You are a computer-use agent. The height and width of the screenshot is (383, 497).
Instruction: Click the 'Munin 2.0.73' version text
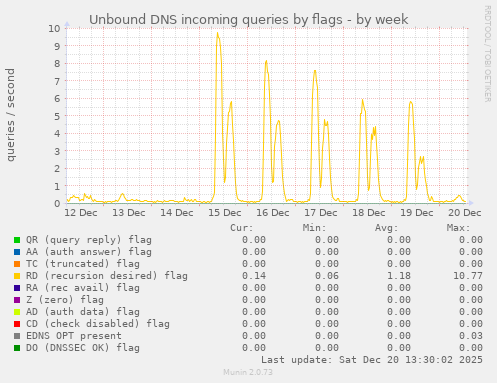tap(248, 372)
